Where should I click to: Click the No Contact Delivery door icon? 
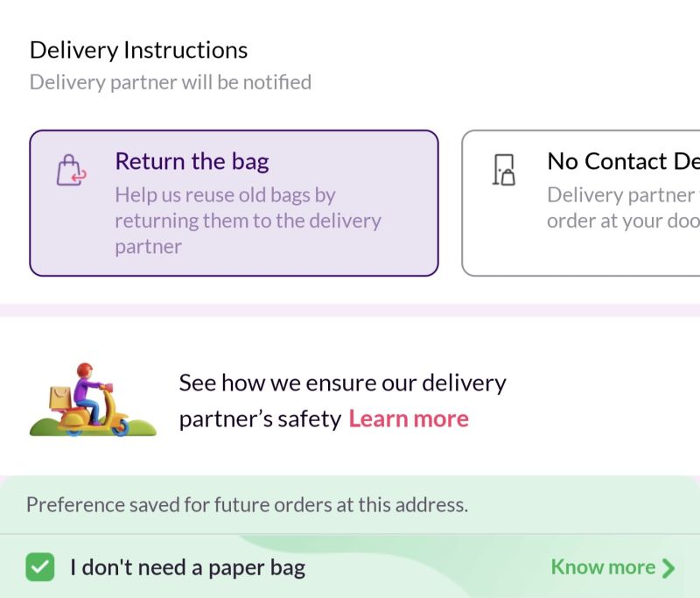tap(503, 170)
